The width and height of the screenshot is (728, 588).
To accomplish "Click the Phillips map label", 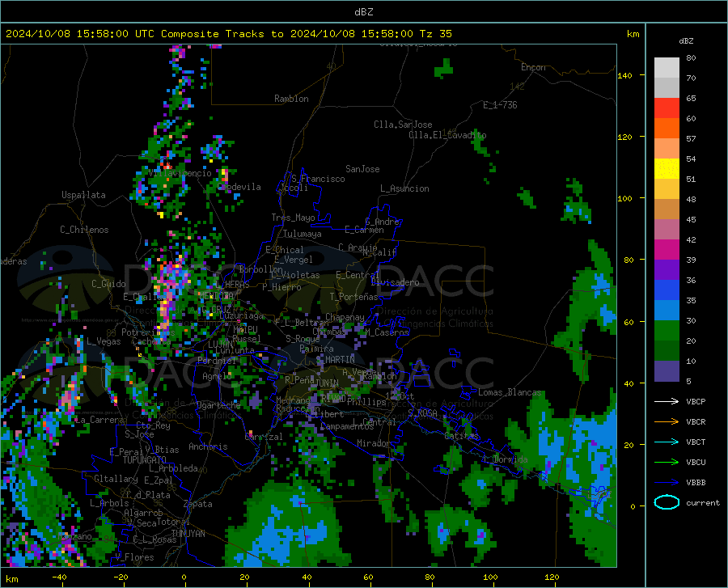I will [366, 402].
